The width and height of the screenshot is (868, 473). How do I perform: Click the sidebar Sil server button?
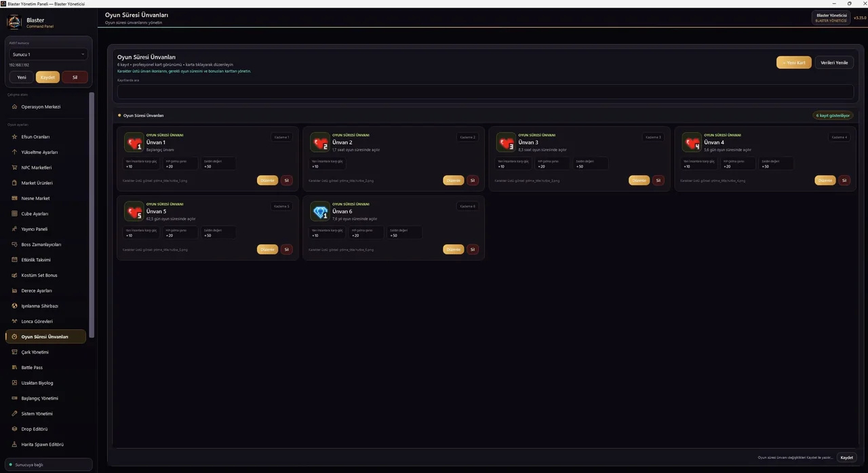click(x=75, y=77)
